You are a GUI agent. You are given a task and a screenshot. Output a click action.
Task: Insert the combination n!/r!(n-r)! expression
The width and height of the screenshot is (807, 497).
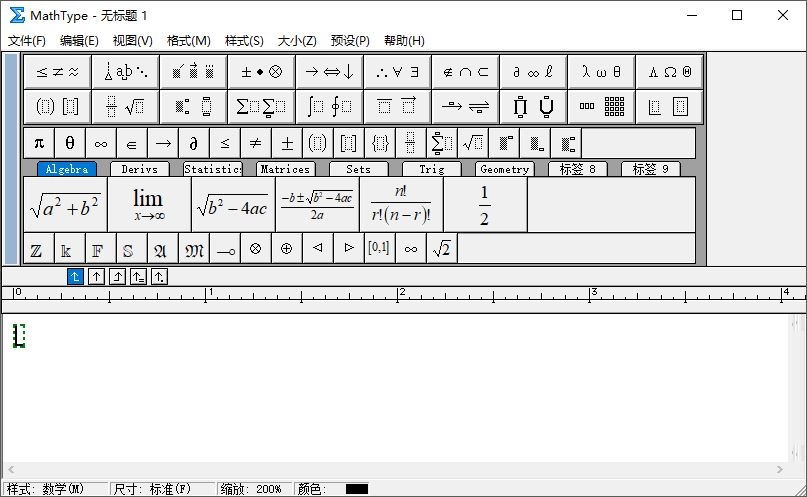point(401,205)
